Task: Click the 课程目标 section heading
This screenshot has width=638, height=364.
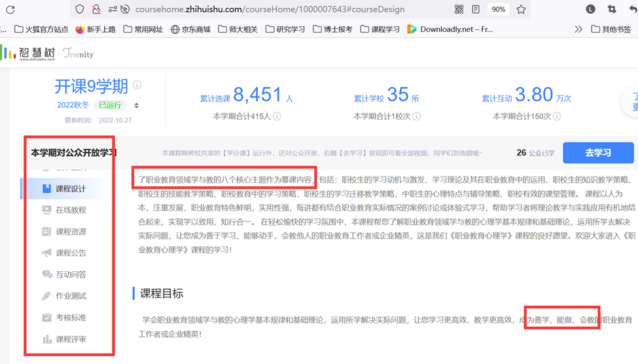Action: pos(162,293)
